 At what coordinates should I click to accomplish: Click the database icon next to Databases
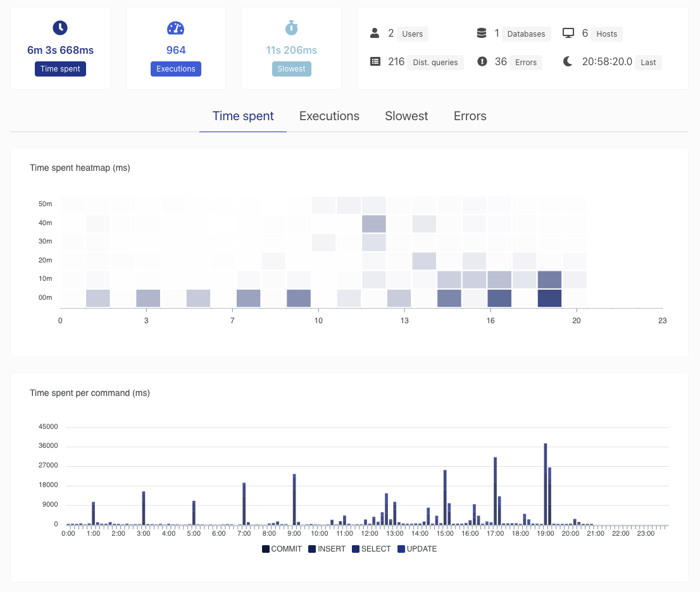(481, 33)
